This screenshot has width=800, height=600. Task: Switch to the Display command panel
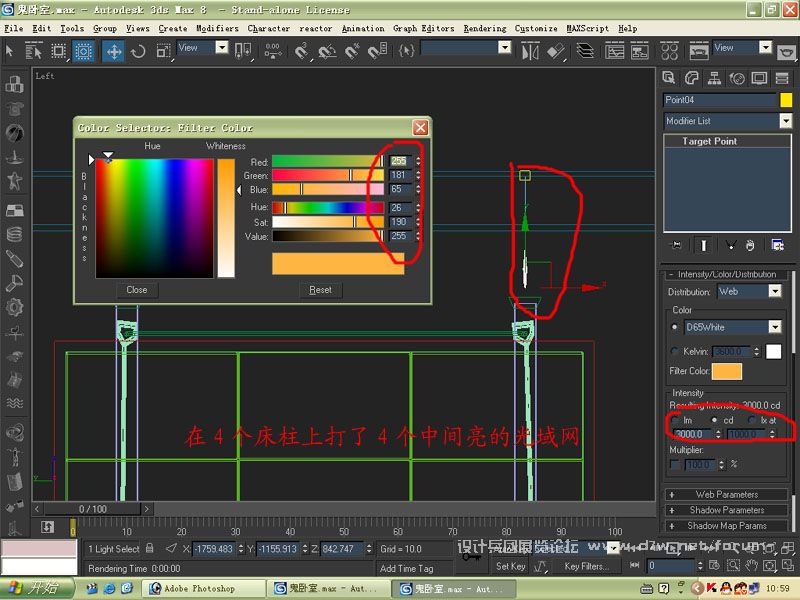(759, 78)
